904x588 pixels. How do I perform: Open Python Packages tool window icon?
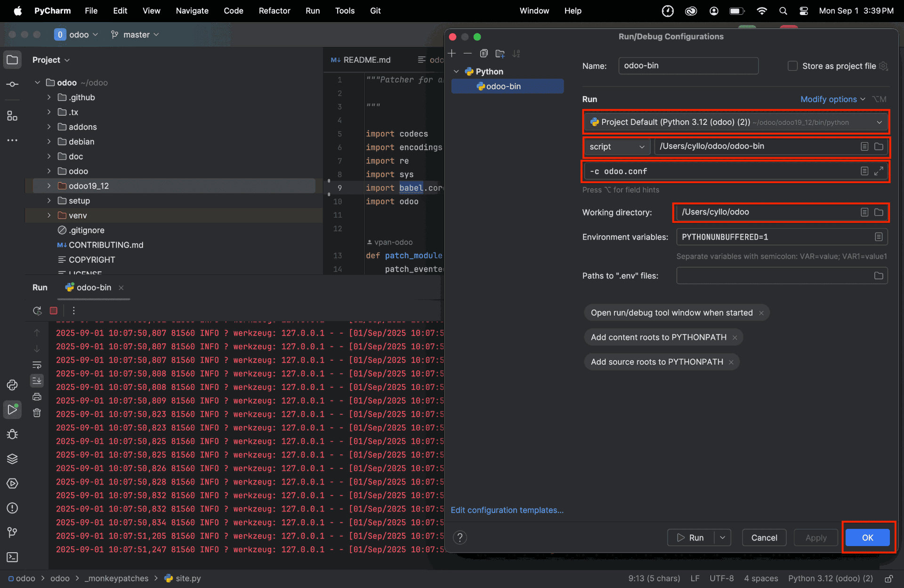[x=12, y=459]
